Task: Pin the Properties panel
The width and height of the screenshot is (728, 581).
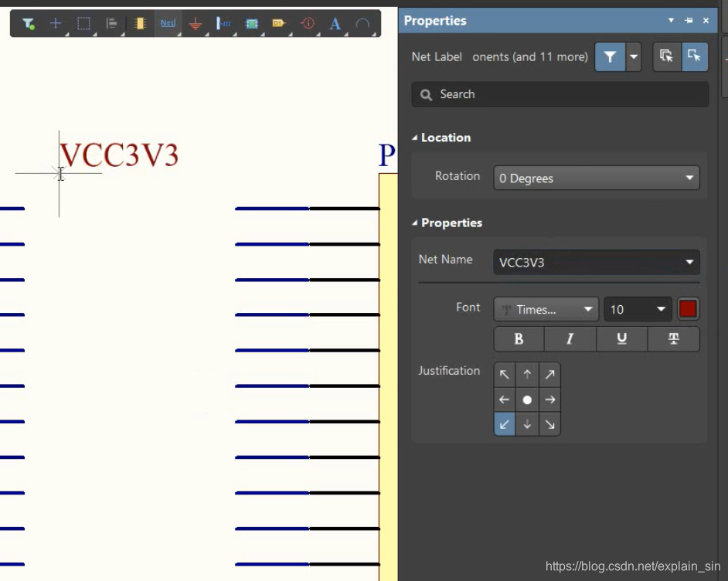Action: pyautogui.click(x=689, y=20)
